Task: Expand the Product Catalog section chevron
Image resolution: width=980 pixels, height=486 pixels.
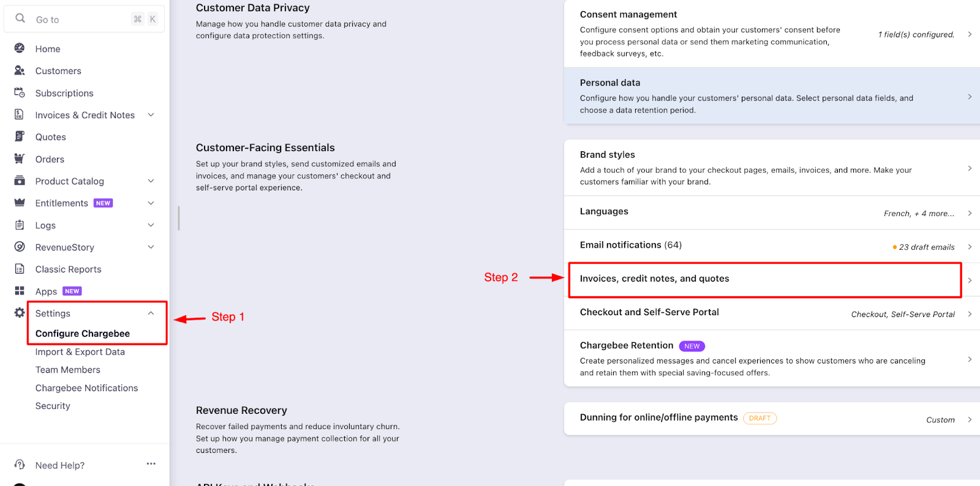Action: pyautogui.click(x=151, y=181)
